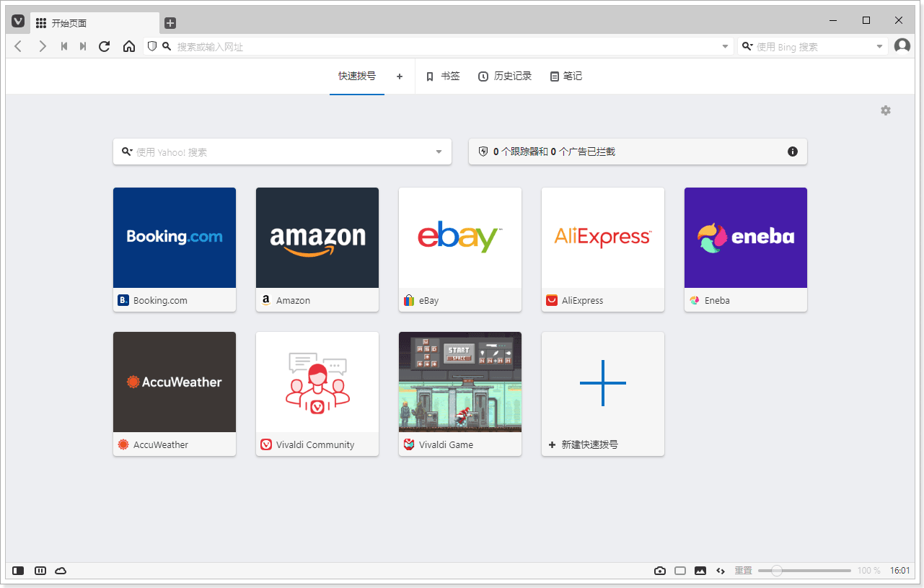This screenshot has width=924, height=588.
Task: Click the Vivaldi Game label text
Action: (446, 444)
